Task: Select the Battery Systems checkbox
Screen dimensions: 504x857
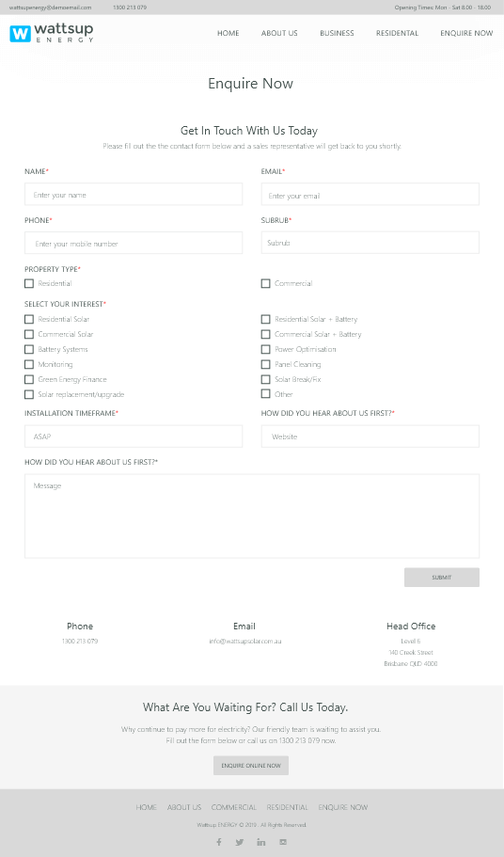Action: [x=29, y=349]
